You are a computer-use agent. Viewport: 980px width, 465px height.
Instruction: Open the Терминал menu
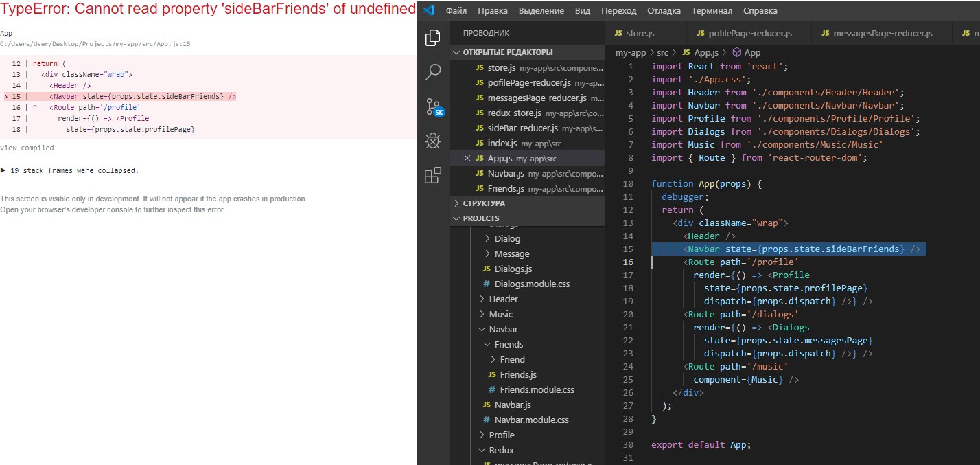(x=712, y=11)
